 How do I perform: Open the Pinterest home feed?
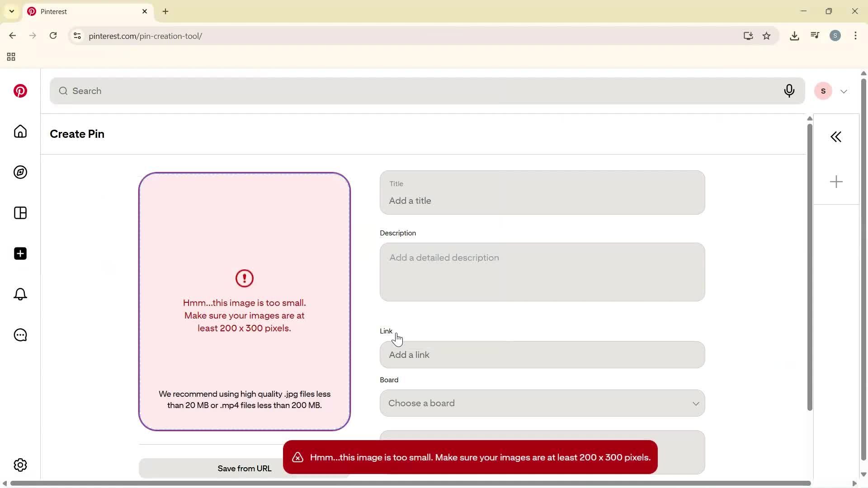(20, 131)
